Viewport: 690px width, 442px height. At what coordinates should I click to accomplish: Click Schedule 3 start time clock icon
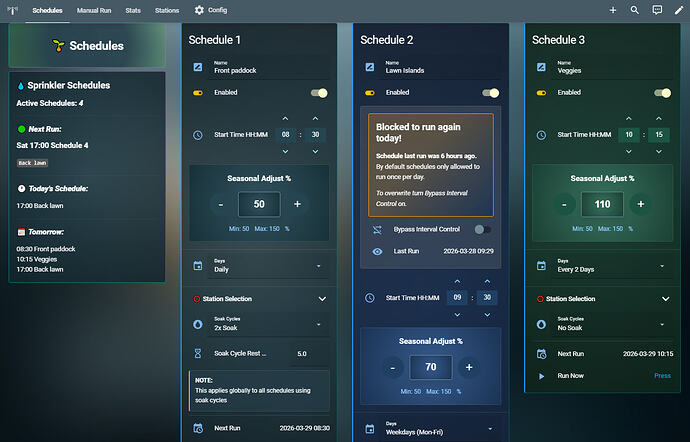[541, 135]
